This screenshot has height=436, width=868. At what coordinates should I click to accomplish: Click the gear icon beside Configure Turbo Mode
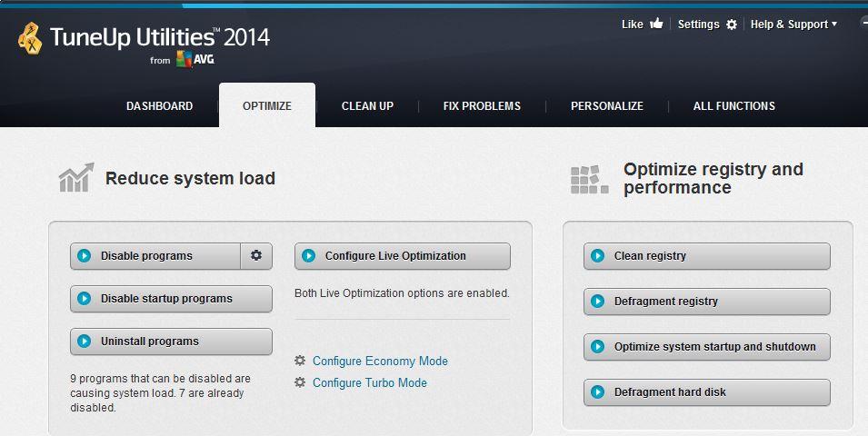pos(300,382)
